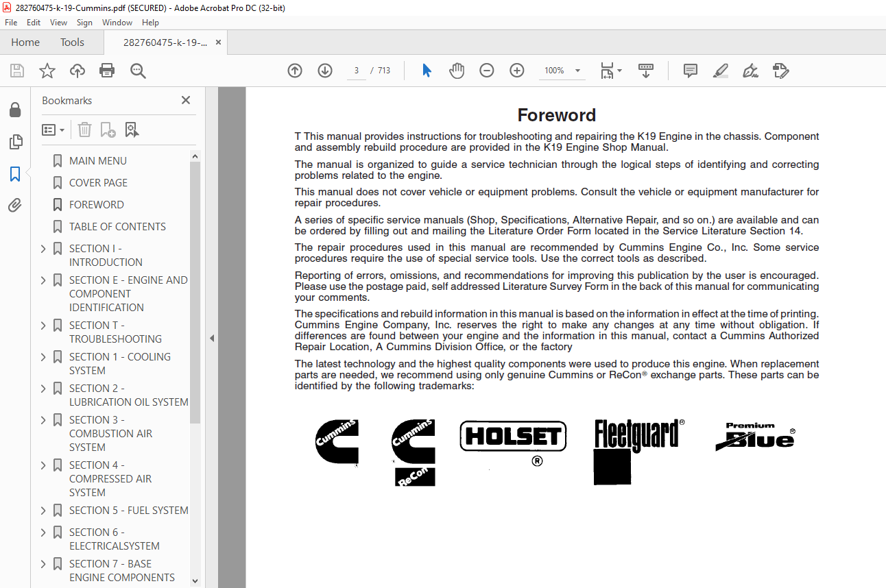This screenshot has width=886, height=588.
Task: Open the zoom percentage dropdown arrow
Action: (577, 71)
